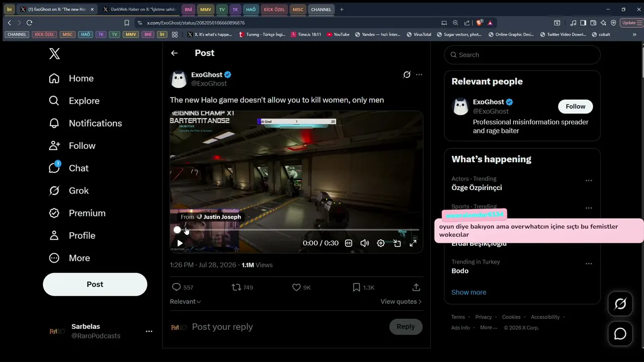Open a new browser tab
Viewport: 644px width, 362px height.
coord(342,10)
